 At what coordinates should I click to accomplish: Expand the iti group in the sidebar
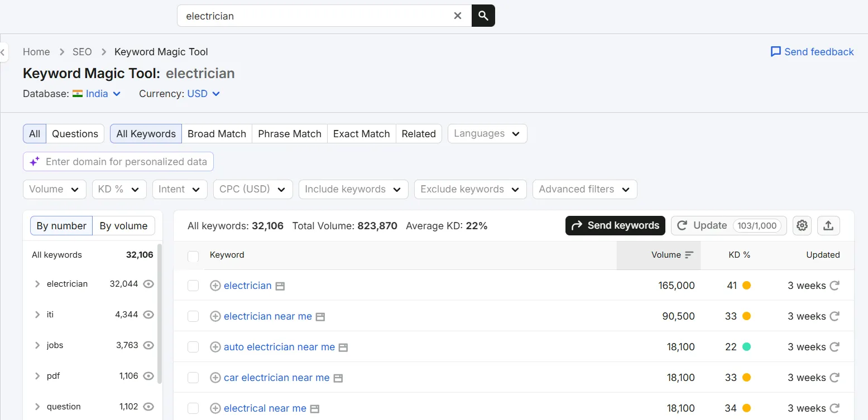(37, 315)
